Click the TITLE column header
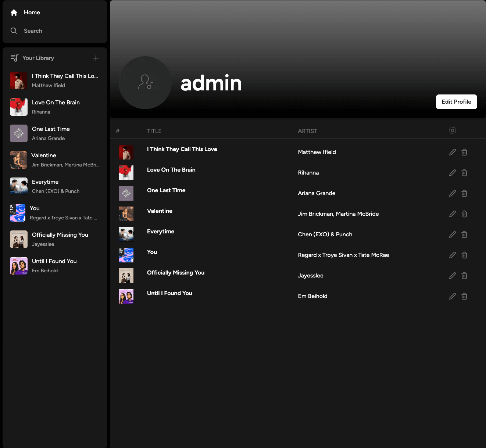This screenshot has height=448, width=486. click(154, 131)
